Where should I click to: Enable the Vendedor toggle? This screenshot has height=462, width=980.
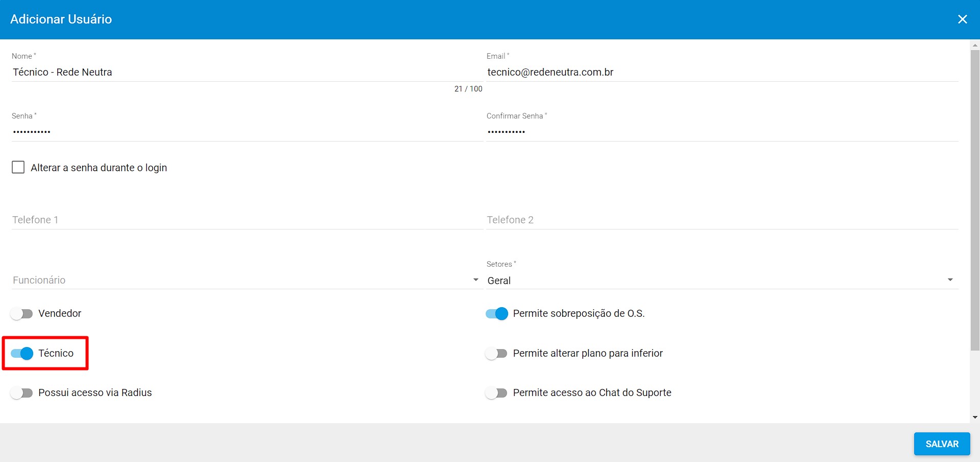22,314
